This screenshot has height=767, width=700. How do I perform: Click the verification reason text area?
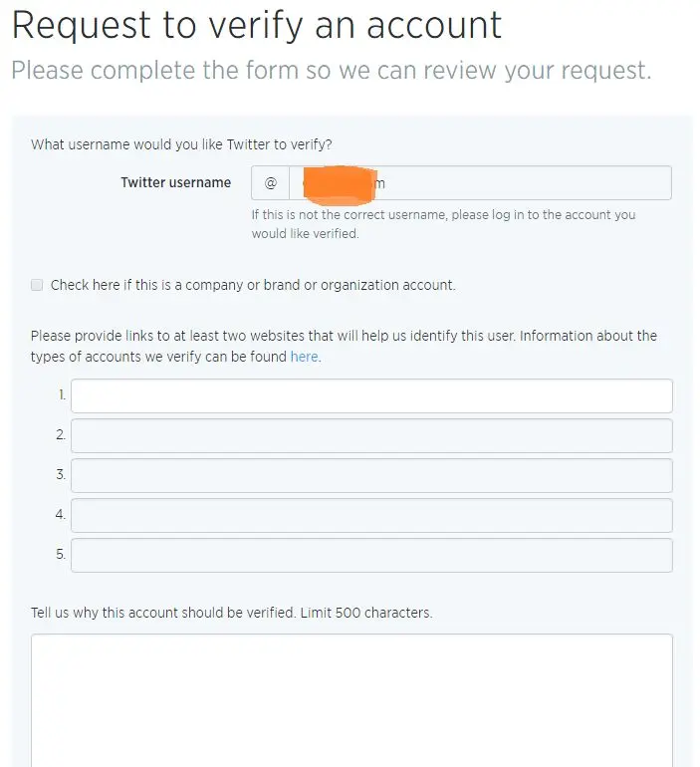click(351, 697)
